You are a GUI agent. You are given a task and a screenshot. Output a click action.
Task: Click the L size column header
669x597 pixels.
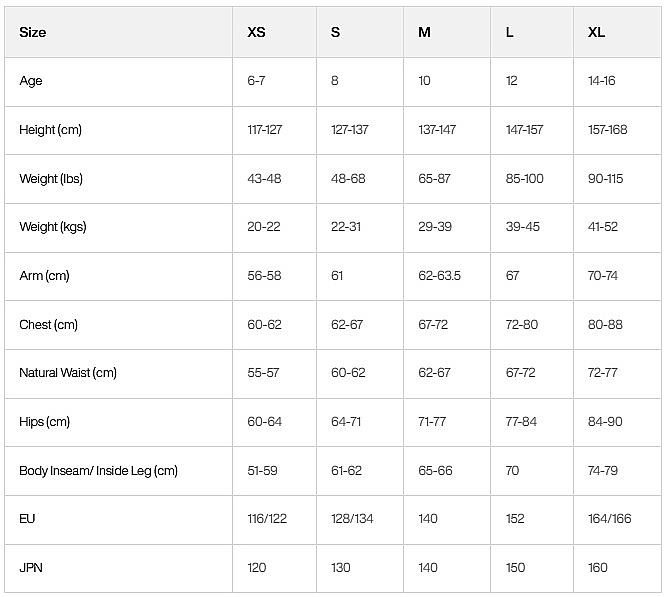[509, 32]
